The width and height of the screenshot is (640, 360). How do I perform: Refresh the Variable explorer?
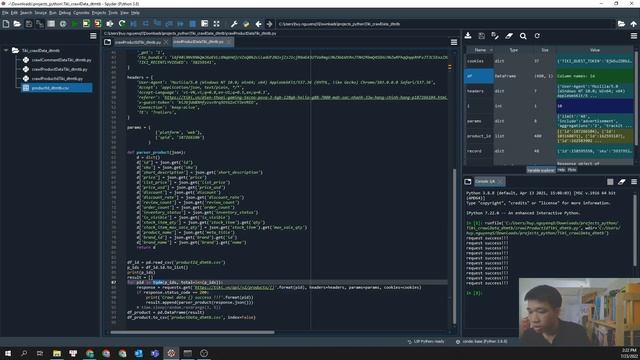tap(537, 36)
